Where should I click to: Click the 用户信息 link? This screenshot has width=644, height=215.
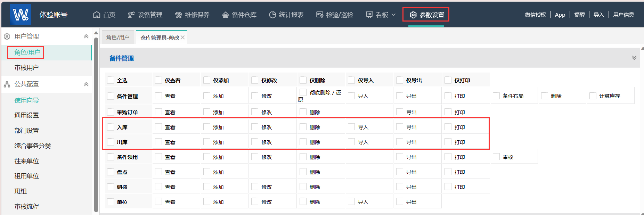click(x=623, y=15)
